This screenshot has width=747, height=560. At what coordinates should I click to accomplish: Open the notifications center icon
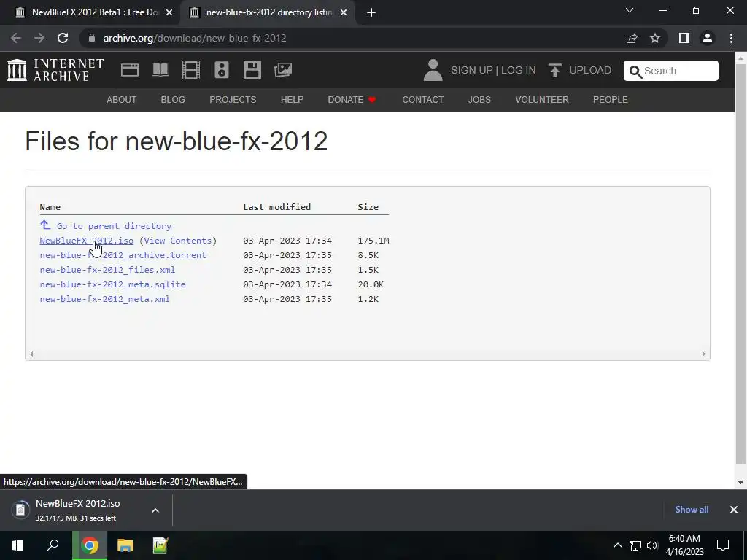coord(723,545)
